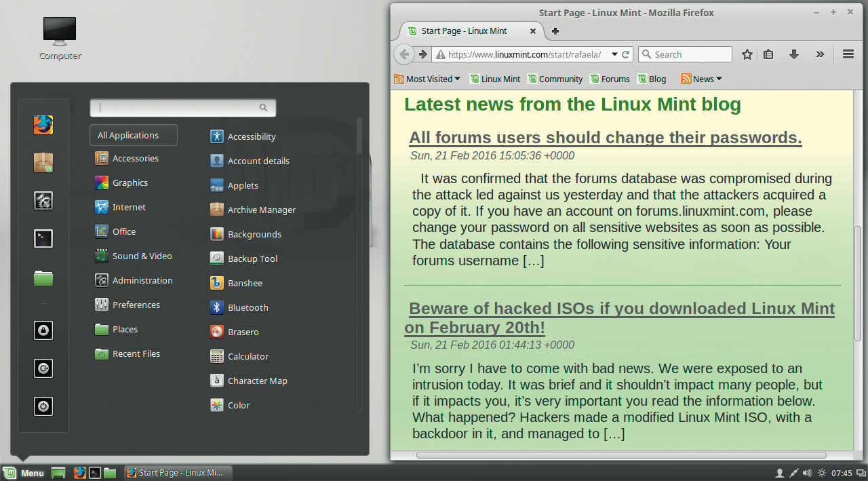Screen dimensions: 868x481
Task: Bookmark this page with the star icon
Action: pyautogui.click(x=747, y=54)
